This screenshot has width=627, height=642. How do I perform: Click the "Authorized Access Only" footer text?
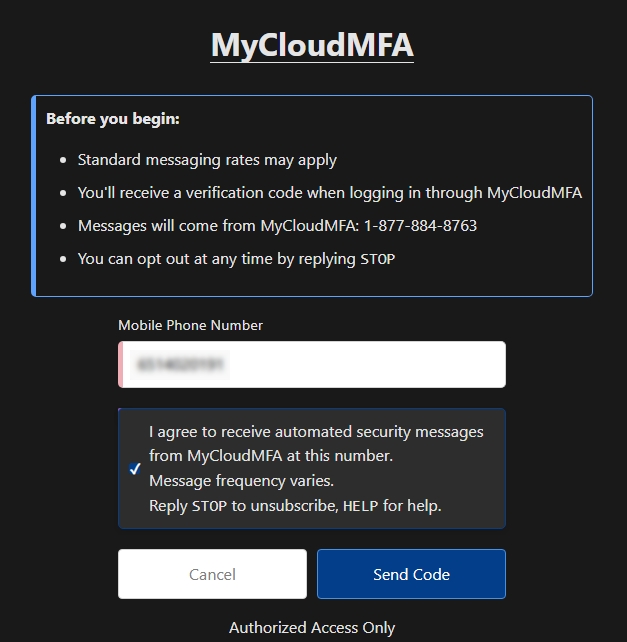click(312, 628)
